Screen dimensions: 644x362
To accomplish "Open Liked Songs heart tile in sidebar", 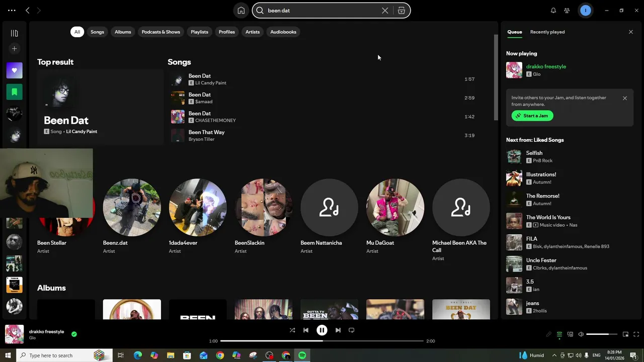I will pos(15,70).
